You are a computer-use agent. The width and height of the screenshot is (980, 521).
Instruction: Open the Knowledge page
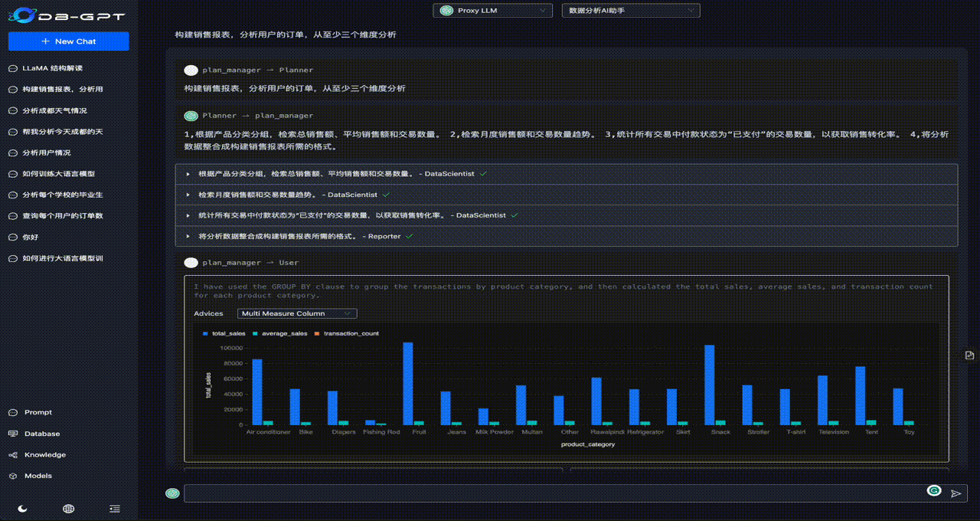point(44,454)
